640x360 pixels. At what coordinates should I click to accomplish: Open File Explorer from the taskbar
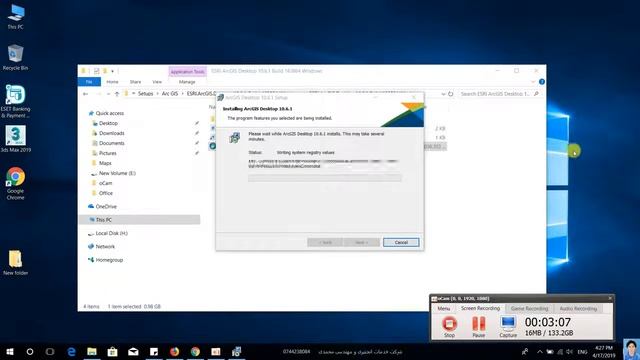pos(92,351)
